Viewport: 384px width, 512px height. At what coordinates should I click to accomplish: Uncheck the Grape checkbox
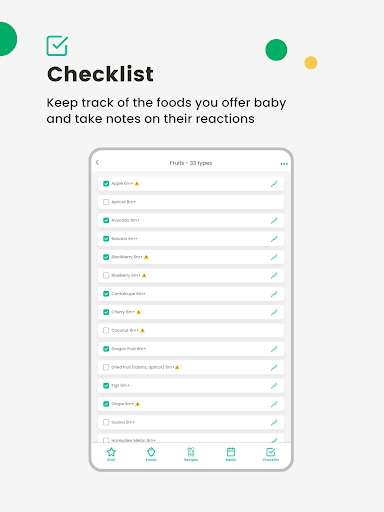[x=106, y=404]
